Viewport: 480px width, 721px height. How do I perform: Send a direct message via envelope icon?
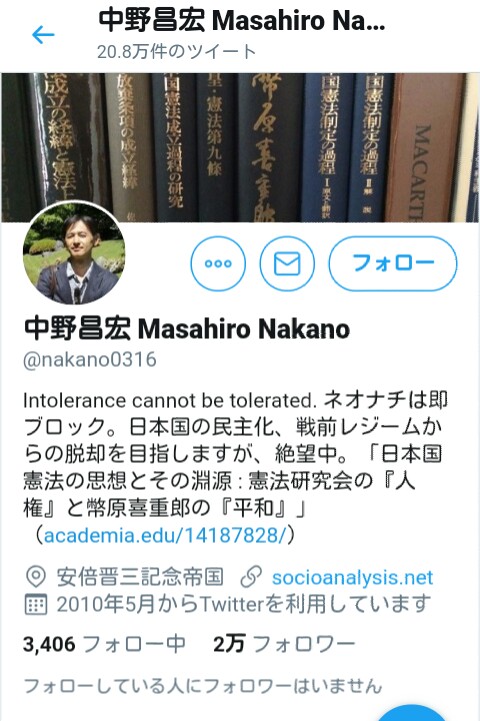287,263
